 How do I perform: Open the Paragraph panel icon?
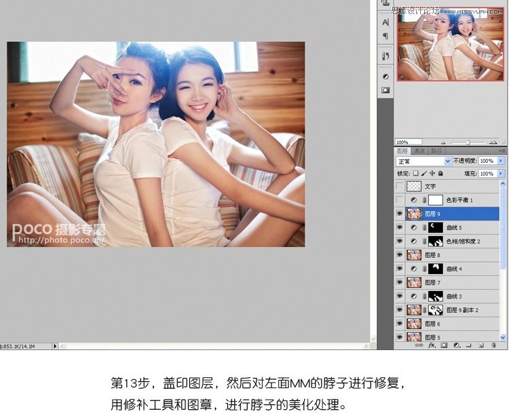click(x=385, y=35)
